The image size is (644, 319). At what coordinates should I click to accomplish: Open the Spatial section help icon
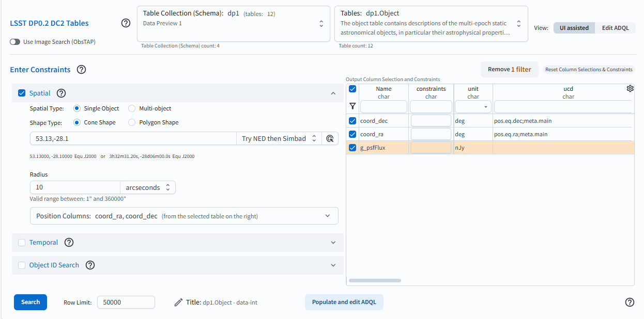click(x=61, y=93)
